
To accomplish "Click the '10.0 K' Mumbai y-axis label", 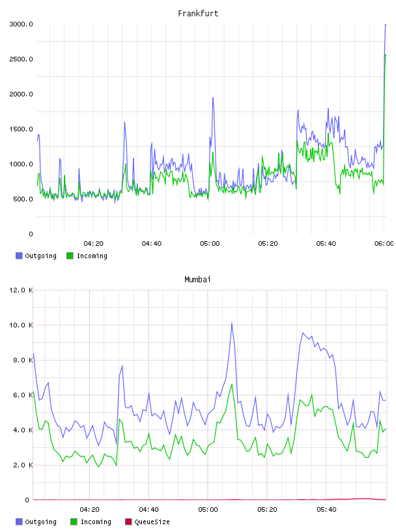I will click(21, 325).
